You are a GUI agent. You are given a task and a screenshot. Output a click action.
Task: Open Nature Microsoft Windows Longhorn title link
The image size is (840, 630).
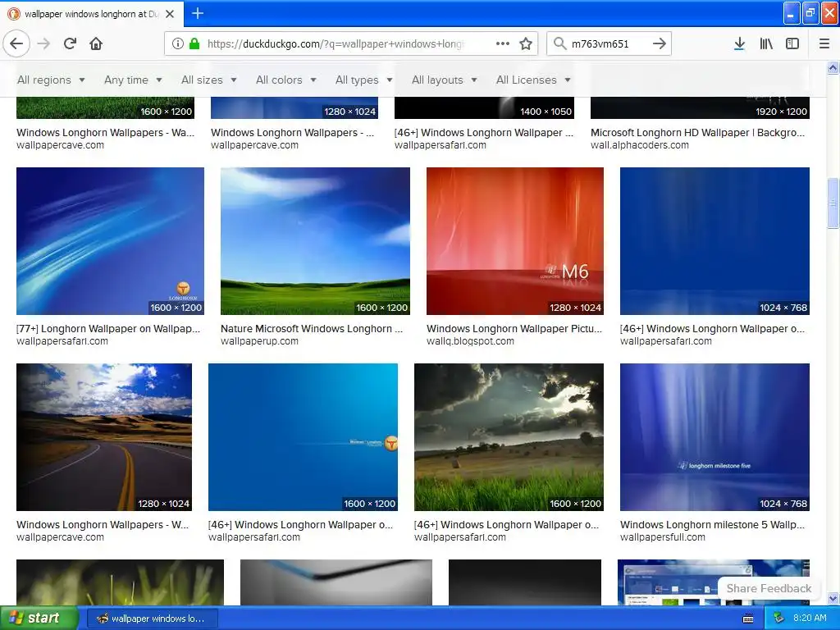click(x=312, y=328)
